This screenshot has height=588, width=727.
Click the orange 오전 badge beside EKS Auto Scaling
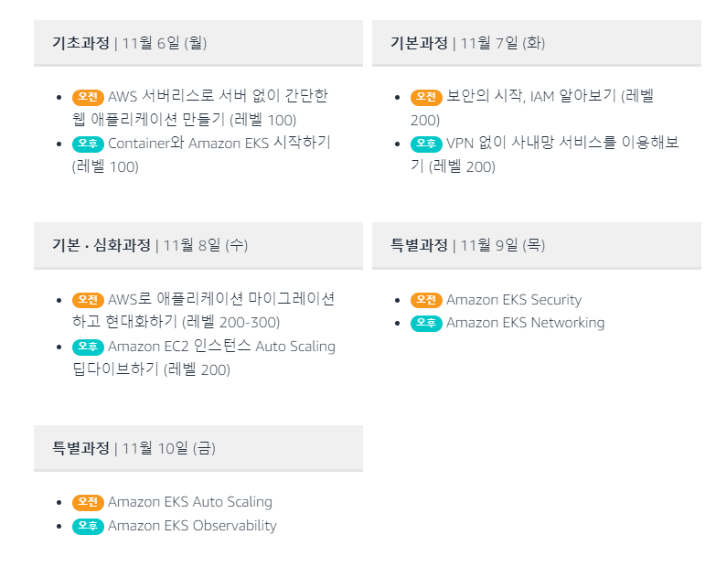click(88, 502)
